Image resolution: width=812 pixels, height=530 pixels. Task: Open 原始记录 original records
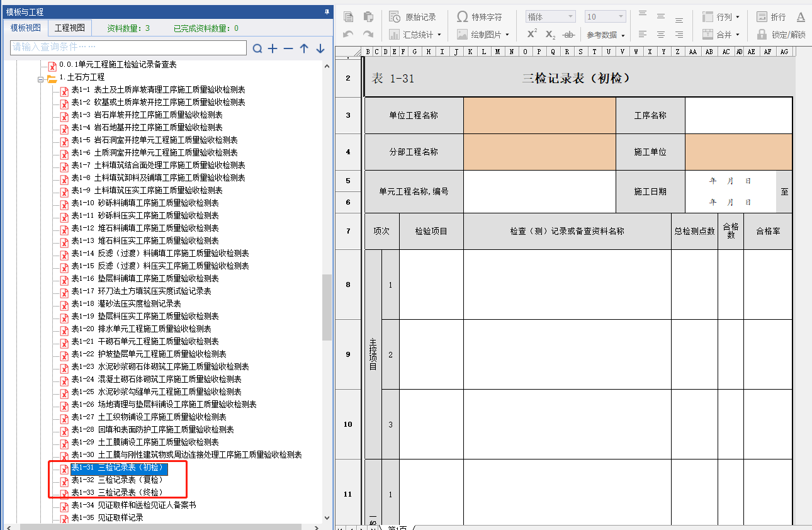click(x=413, y=17)
